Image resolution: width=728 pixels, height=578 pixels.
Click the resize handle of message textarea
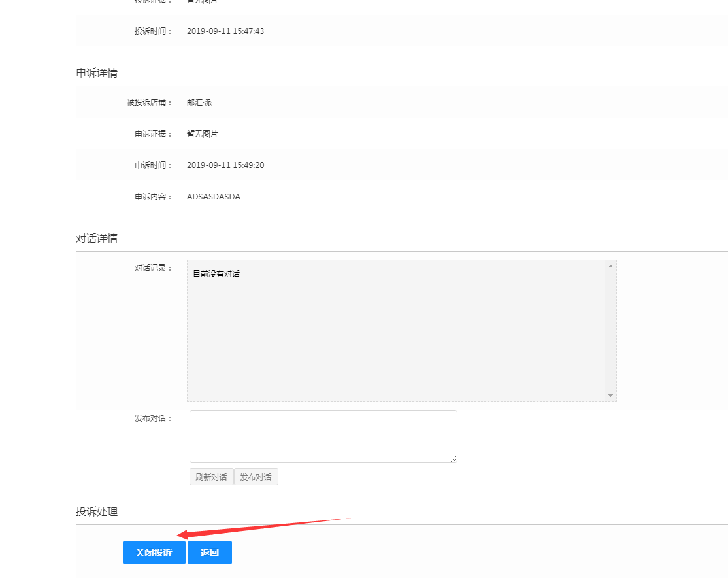454,459
